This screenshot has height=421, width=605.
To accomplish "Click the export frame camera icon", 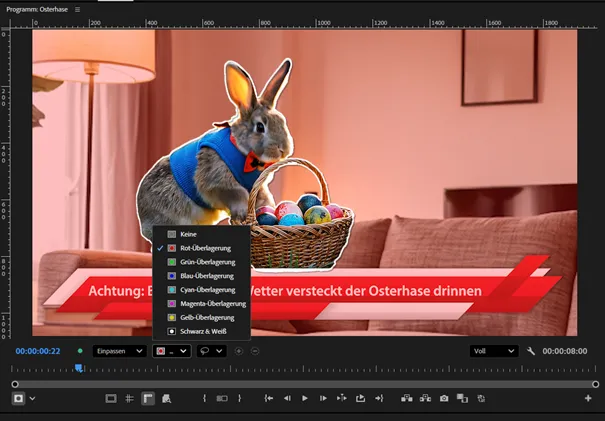I will pos(444,398).
